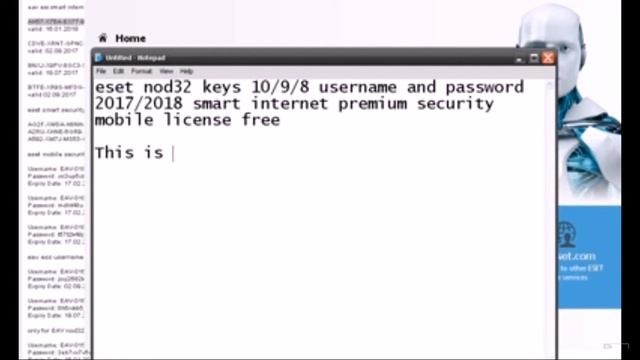
Task: Click the Notepad title bar icon
Action: (99, 58)
